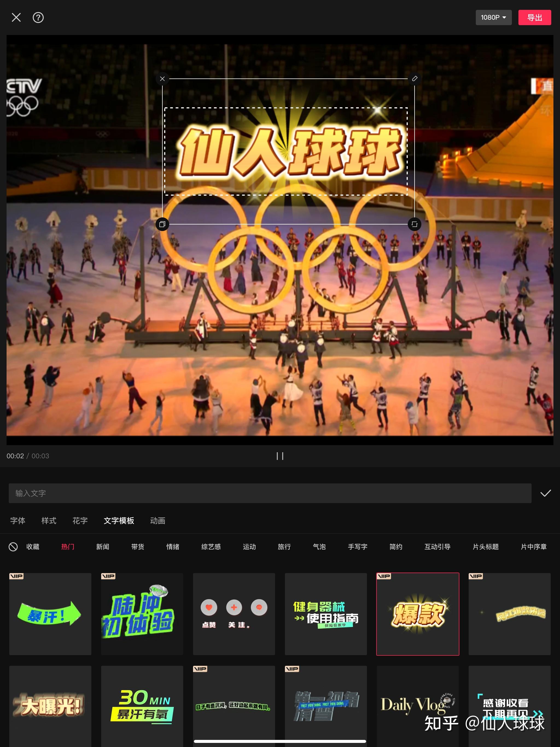Image resolution: width=560 pixels, height=747 pixels.
Task: Close the editor with the X icon
Action: pos(16,17)
